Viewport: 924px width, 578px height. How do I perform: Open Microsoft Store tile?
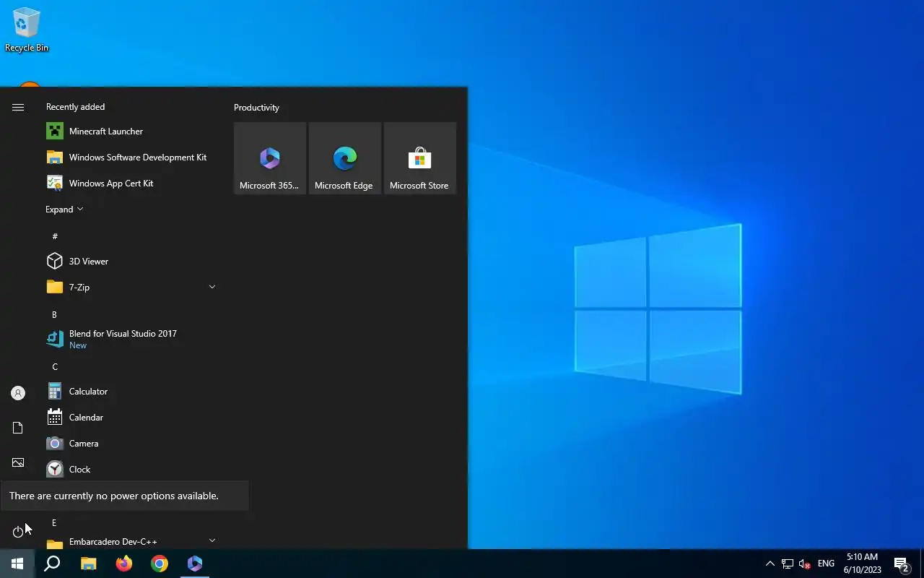click(420, 158)
